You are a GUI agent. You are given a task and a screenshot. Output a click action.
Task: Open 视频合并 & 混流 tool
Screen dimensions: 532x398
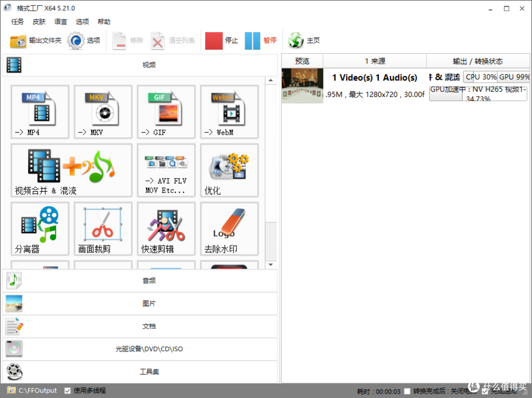pos(71,170)
